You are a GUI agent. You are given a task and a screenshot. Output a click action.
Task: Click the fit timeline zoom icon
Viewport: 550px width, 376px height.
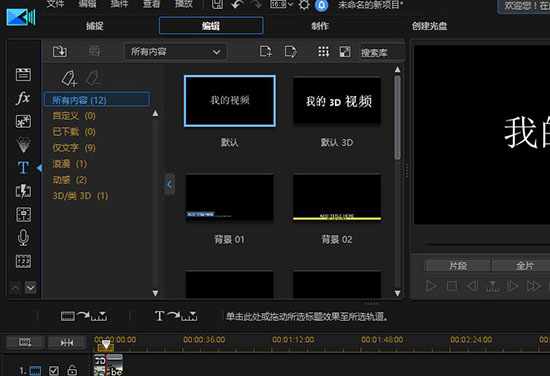point(67,342)
